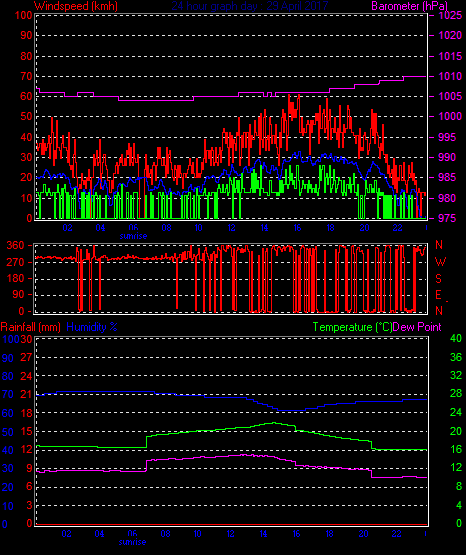Select barometer axis value 985
Viewport: 466px width, 555px height.
coord(447,177)
